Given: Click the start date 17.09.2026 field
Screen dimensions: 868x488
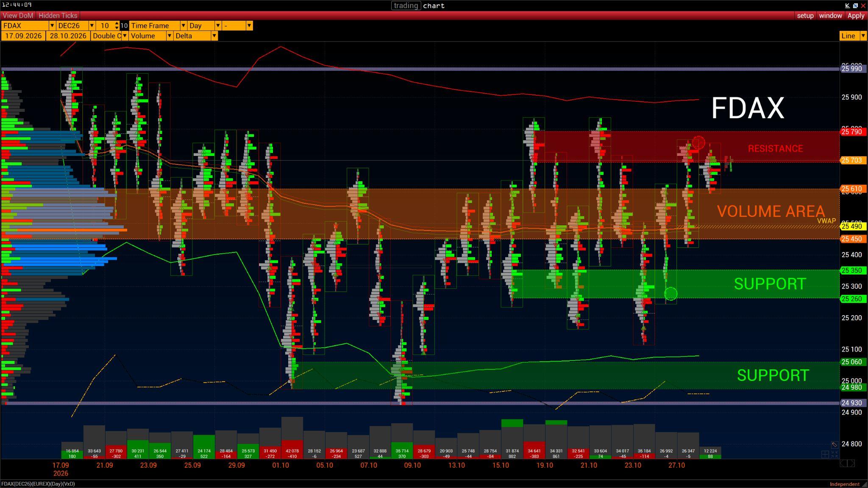Looking at the screenshot, I should click(23, 36).
